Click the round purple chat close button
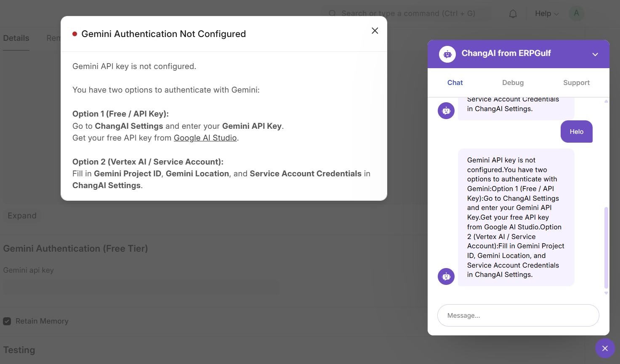 605,348
